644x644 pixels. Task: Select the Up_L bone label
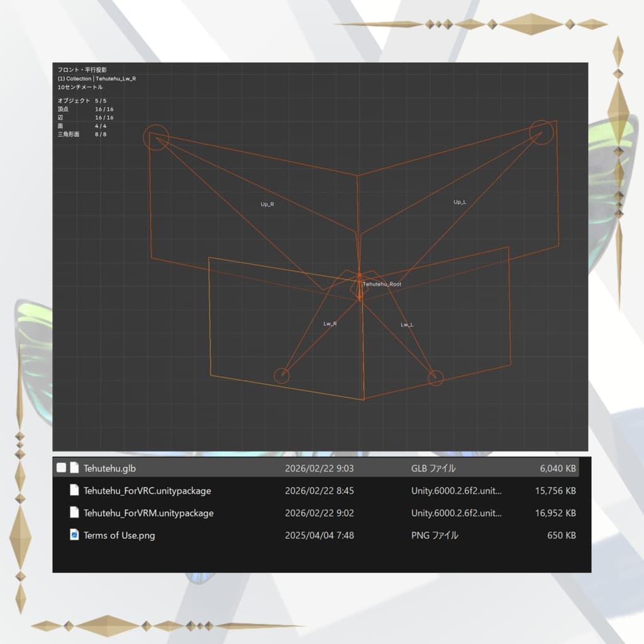pyautogui.click(x=460, y=202)
